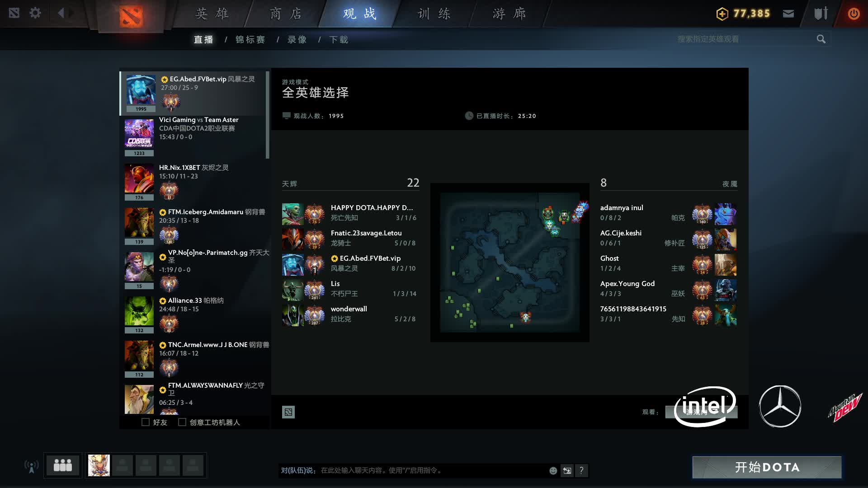This screenshot has width=868, height=488.
Task: Click the first empty party slot
Action: tap(122, 465)
